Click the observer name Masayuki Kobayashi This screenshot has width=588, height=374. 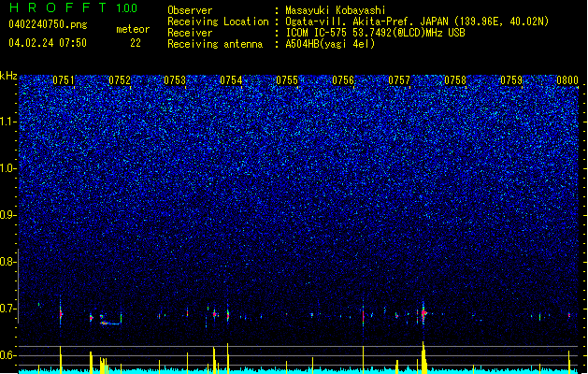[x=336, y=10]
